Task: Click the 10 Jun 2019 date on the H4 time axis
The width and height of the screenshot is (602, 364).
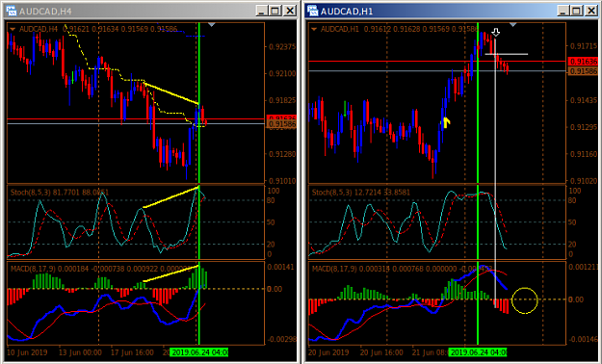Action: click(27, 352)
